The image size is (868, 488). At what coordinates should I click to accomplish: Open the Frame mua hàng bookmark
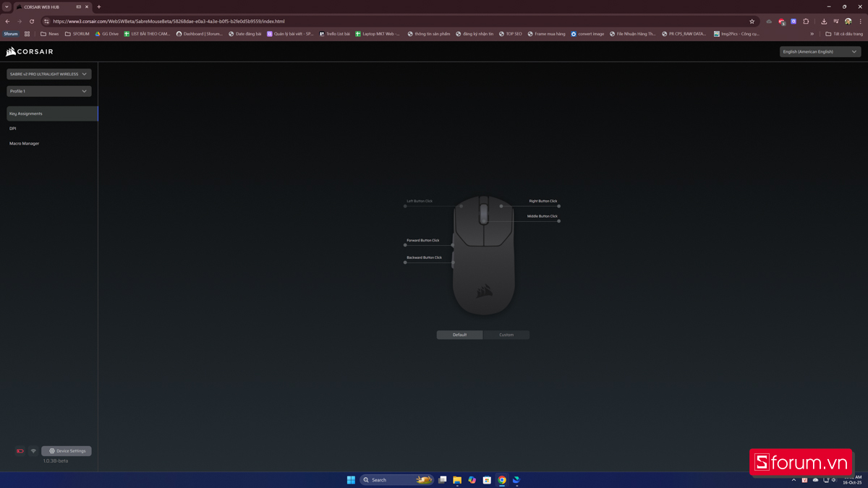click(546, 34)
